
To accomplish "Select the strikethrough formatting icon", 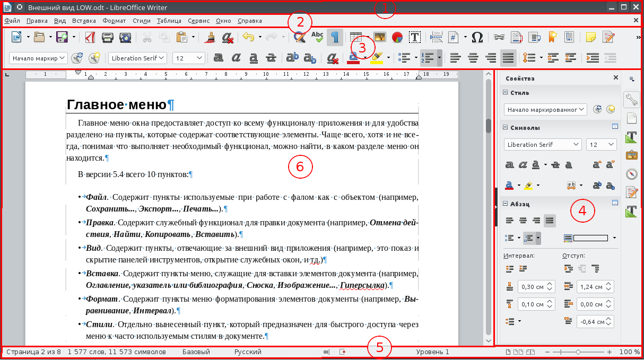I will point(271,58).
